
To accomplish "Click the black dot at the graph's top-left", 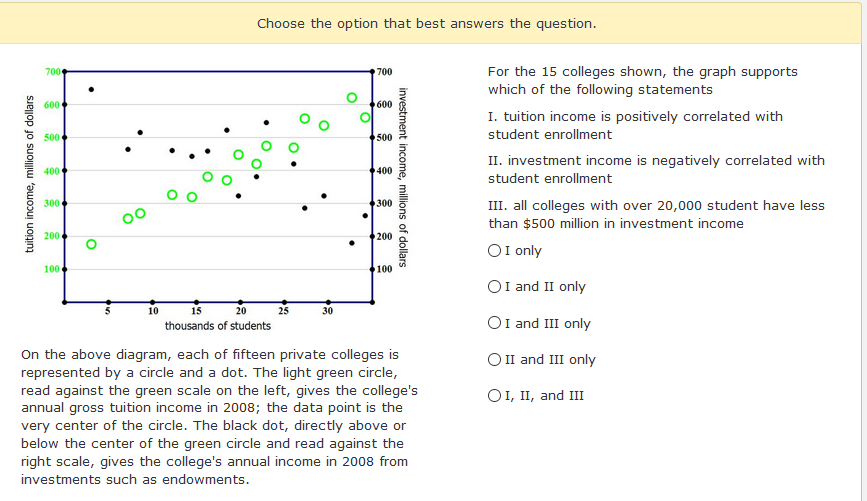I will click(91, 89).
